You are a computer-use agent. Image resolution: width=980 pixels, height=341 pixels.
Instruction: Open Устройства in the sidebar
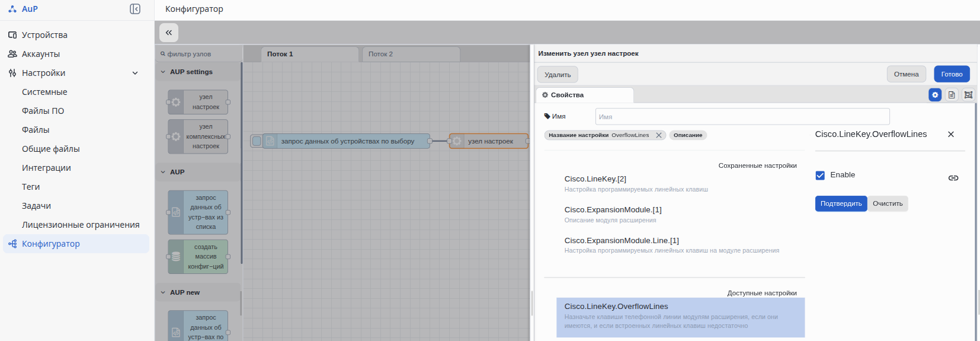[44, 35]
